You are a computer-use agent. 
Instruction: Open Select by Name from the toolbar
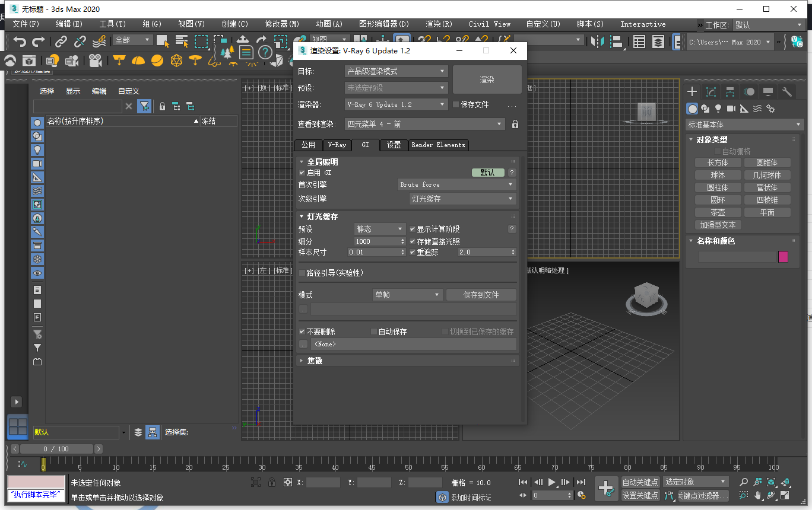tap(182, 40)
